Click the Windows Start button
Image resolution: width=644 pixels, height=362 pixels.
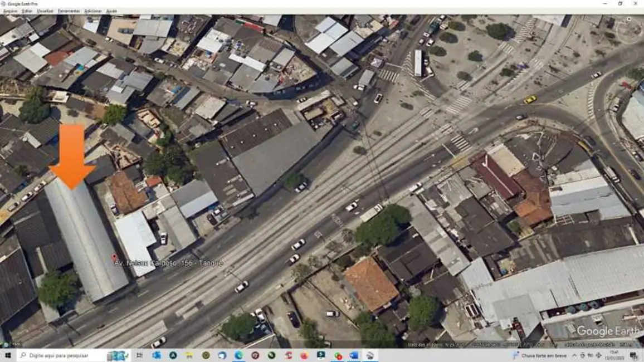(x=8, y=355)
